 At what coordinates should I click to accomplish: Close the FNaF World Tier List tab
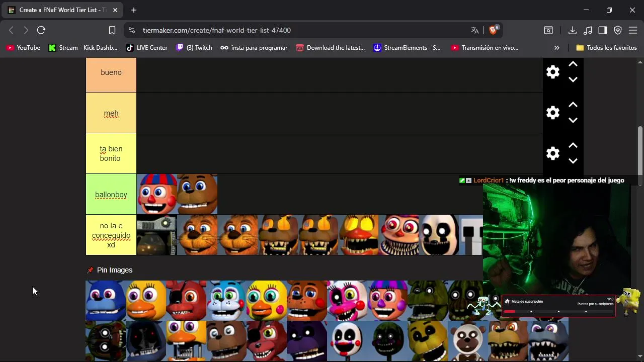point(115,10)
